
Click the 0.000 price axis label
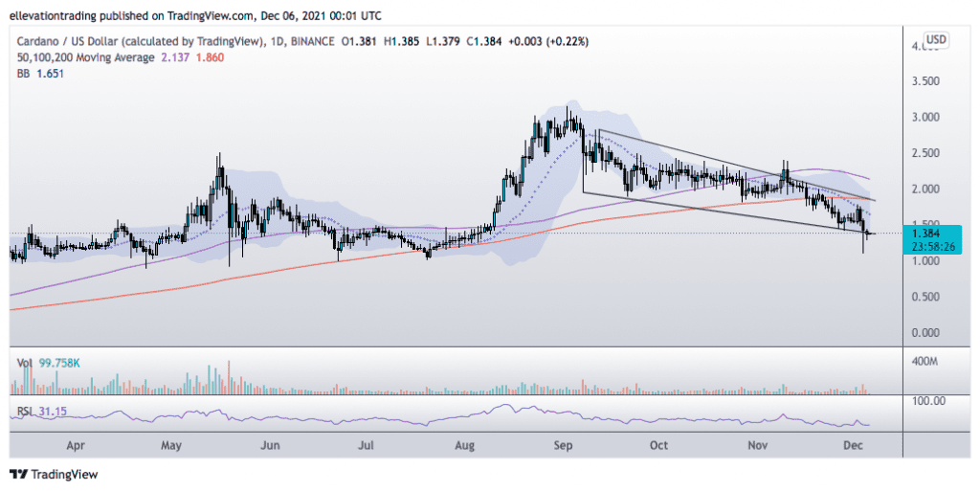[x=926, y=333]
